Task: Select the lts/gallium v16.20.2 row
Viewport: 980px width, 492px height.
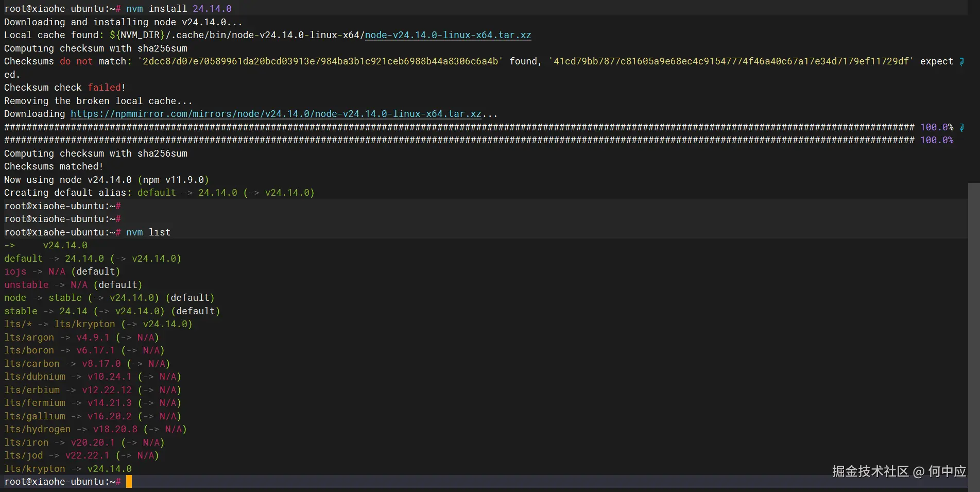Action: pos(93,416)
